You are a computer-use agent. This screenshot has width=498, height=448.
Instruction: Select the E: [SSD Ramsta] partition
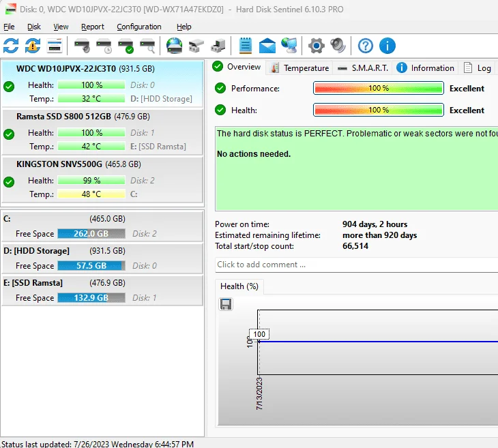click(x=102, y=290)
